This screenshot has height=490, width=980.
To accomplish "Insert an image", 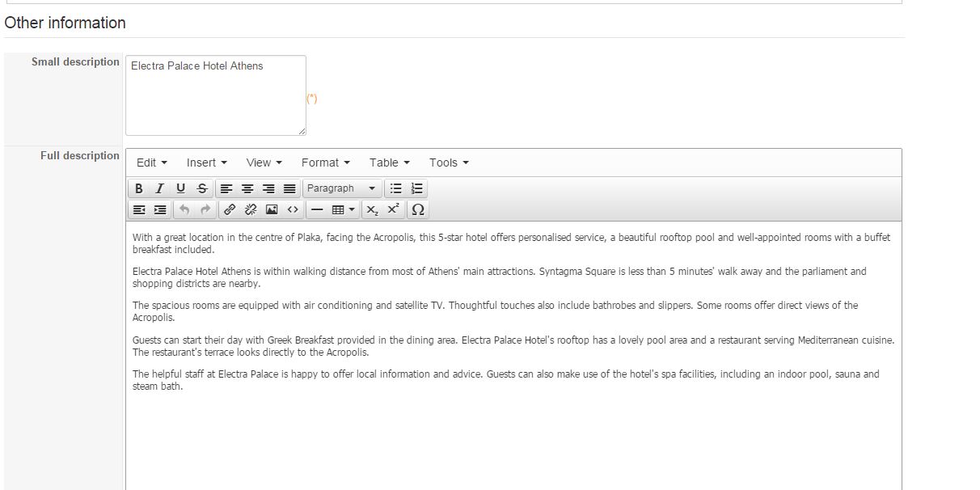I will [272, 209].
